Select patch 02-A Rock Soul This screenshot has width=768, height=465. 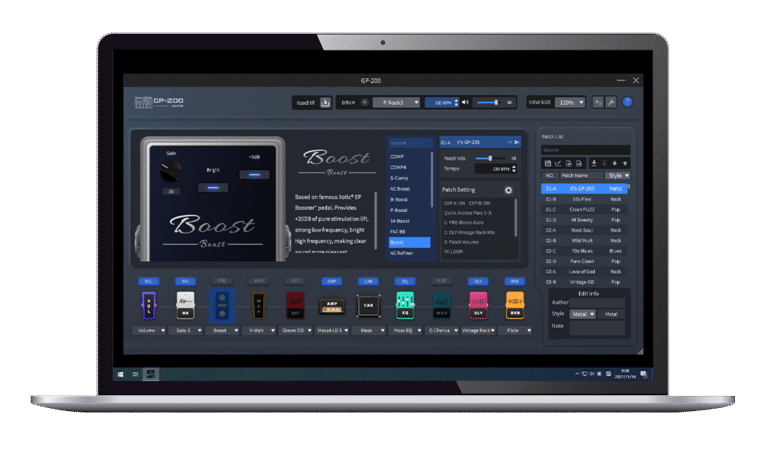pos(584,230)
